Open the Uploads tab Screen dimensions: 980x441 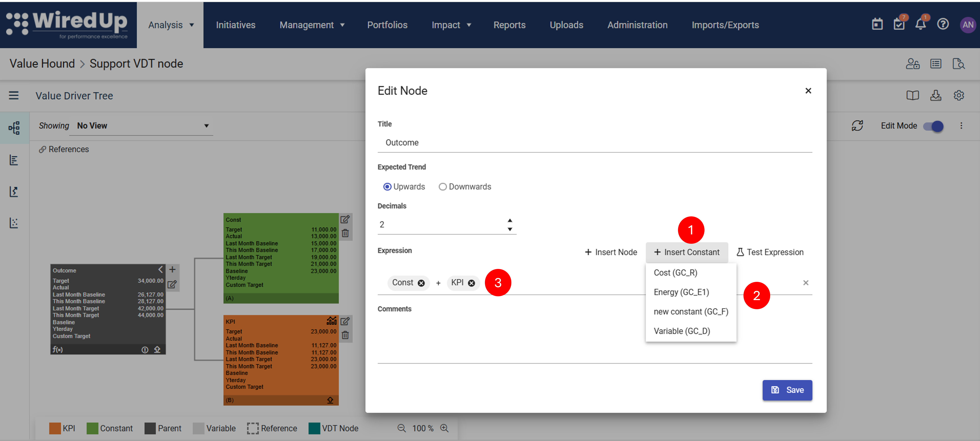(566, 25)
